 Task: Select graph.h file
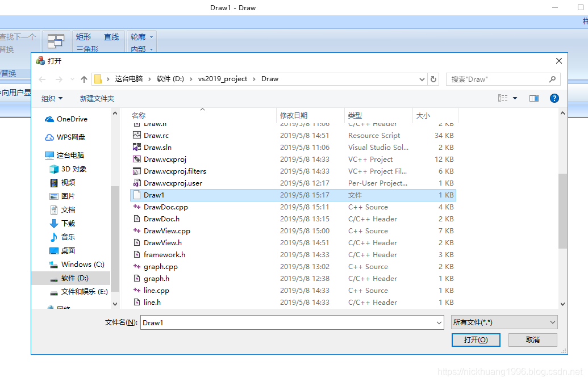click(156, 279)
